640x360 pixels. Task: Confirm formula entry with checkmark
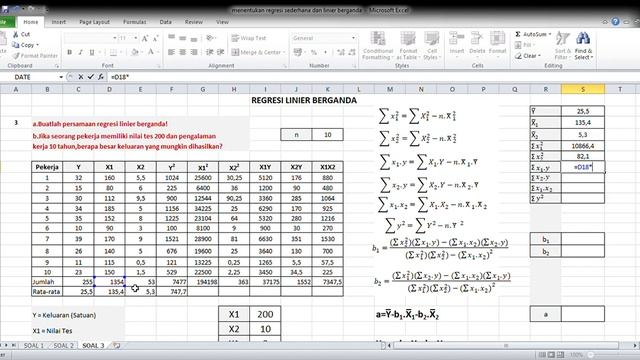click(91, 77)
